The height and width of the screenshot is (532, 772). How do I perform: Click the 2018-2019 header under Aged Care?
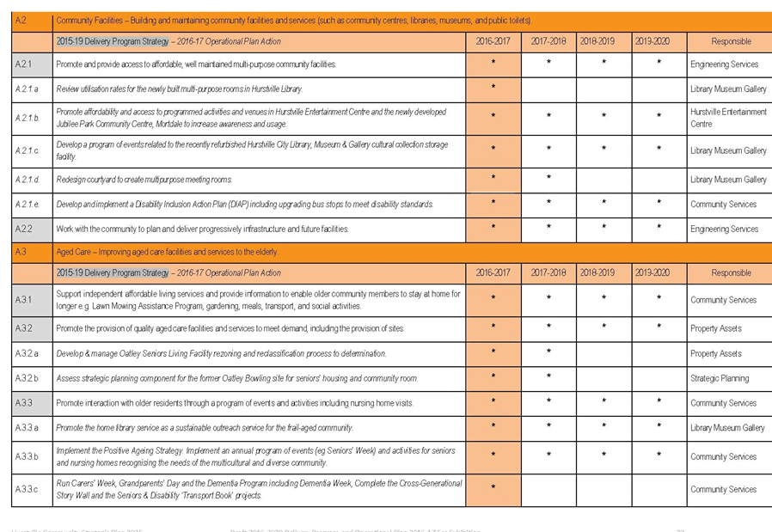(604, 273)
